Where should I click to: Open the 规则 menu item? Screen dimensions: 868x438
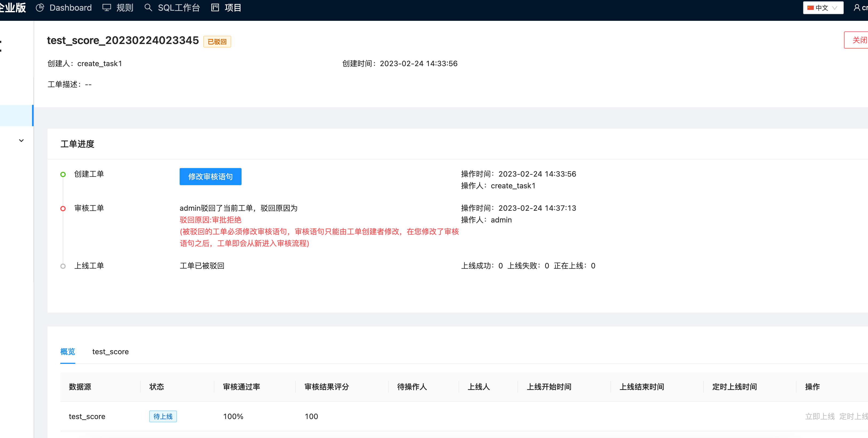[x=124, y=7]
